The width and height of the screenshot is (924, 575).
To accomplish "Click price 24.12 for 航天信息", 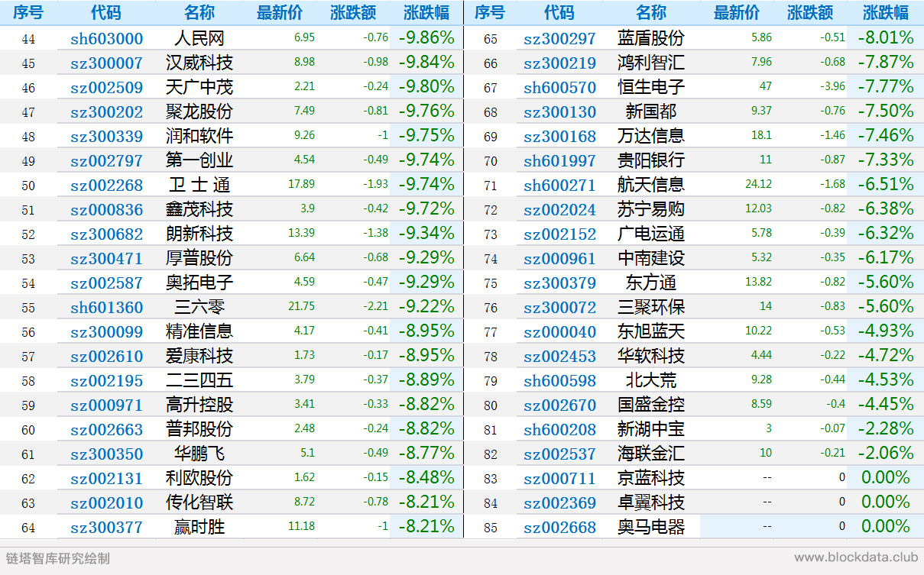I will 758,186.
